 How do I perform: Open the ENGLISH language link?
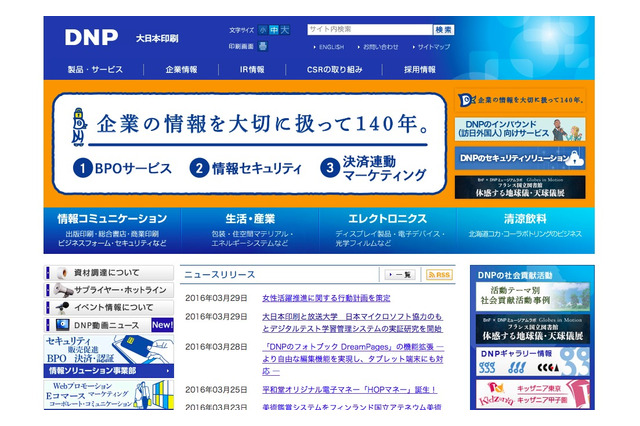click(330, 46)
